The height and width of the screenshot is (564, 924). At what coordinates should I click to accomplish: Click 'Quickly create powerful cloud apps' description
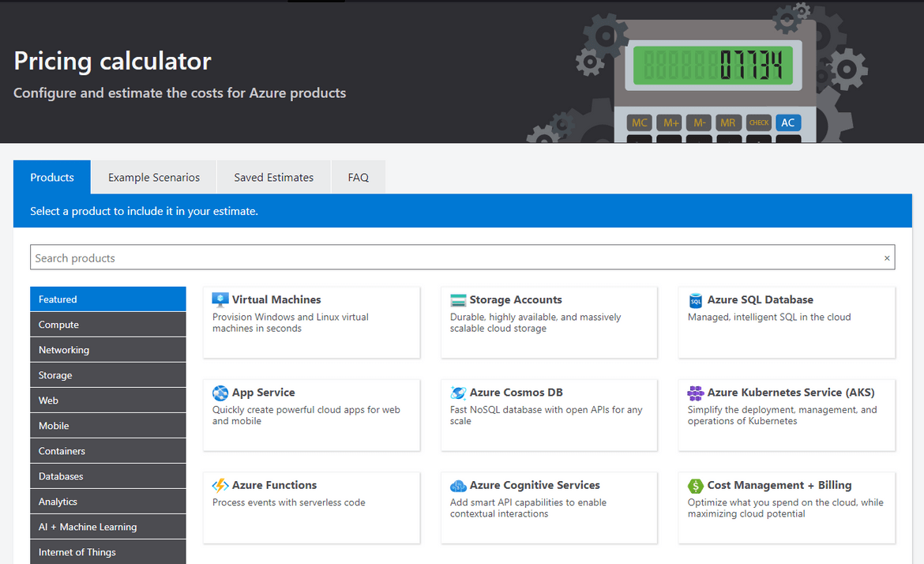click(306, 415)
